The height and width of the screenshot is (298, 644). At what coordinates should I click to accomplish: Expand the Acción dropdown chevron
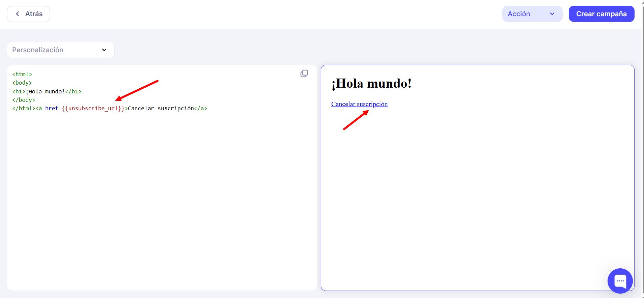pos(552,14)
